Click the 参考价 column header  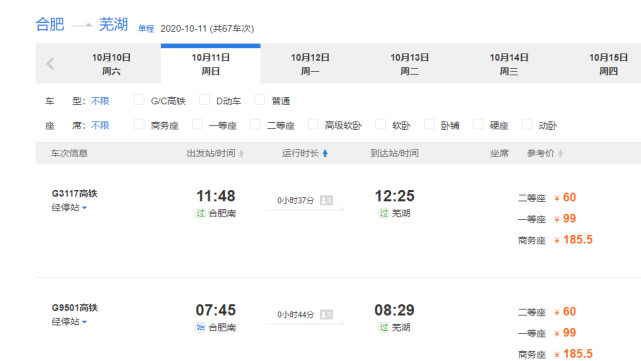pos(540,153)
